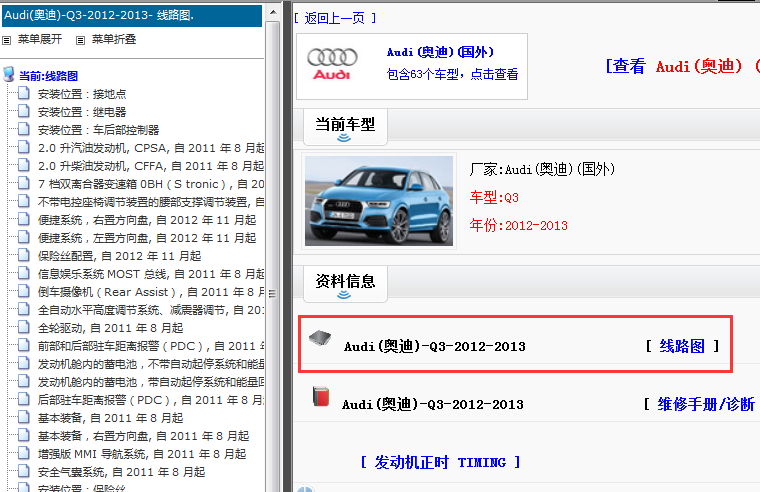Click page icon beside 安全气囊系统

pos(24,471)
